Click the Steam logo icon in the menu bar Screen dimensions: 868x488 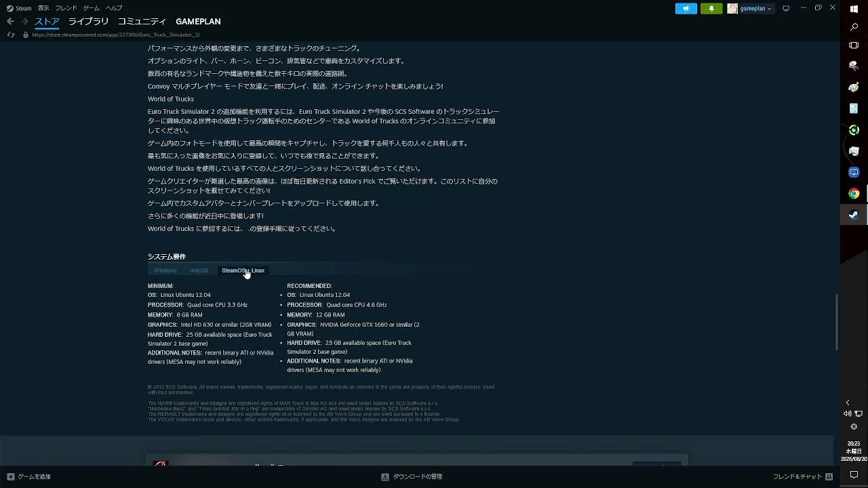(x=9, y=8)
